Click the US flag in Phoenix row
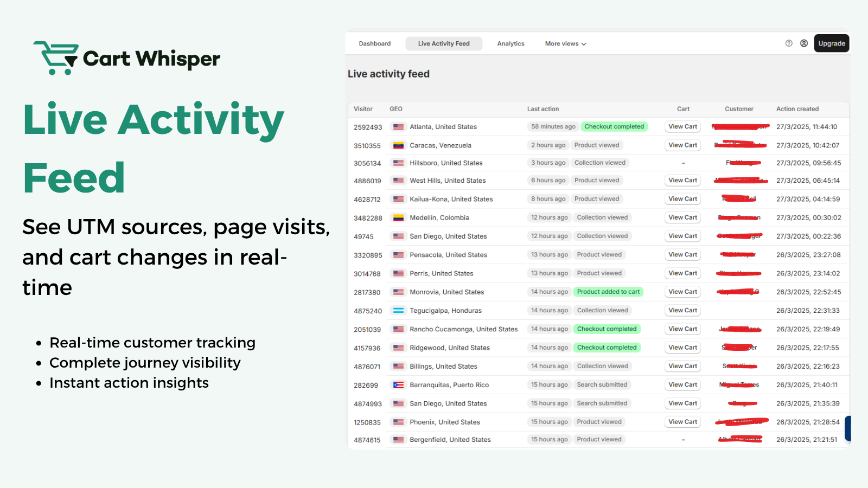Image resolution: width=868 pixels, height=488 pixels. (399, 422)
